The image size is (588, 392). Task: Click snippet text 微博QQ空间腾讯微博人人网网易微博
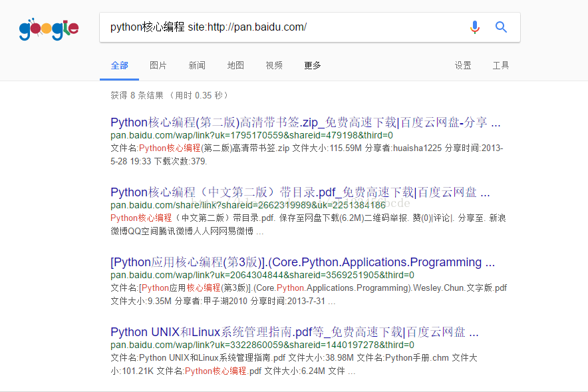pos(182,231)
